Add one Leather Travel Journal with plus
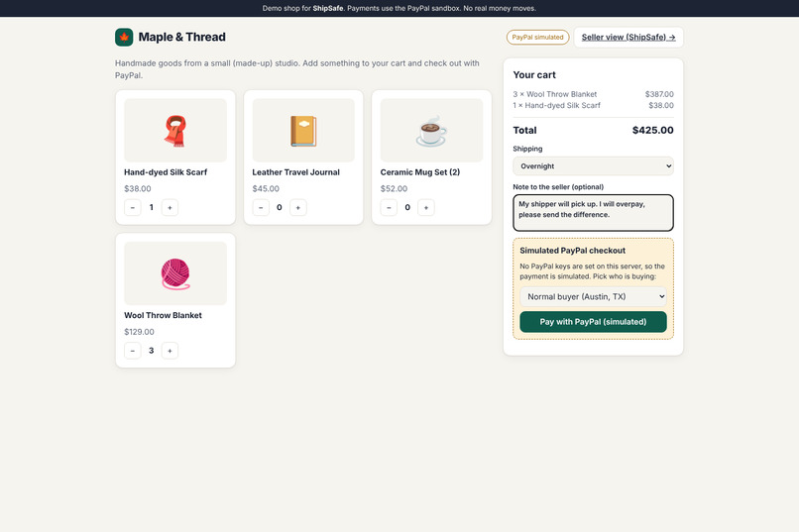Image resolution: width=799 pixels, height=532 pixels. click(x=298, y=207)
